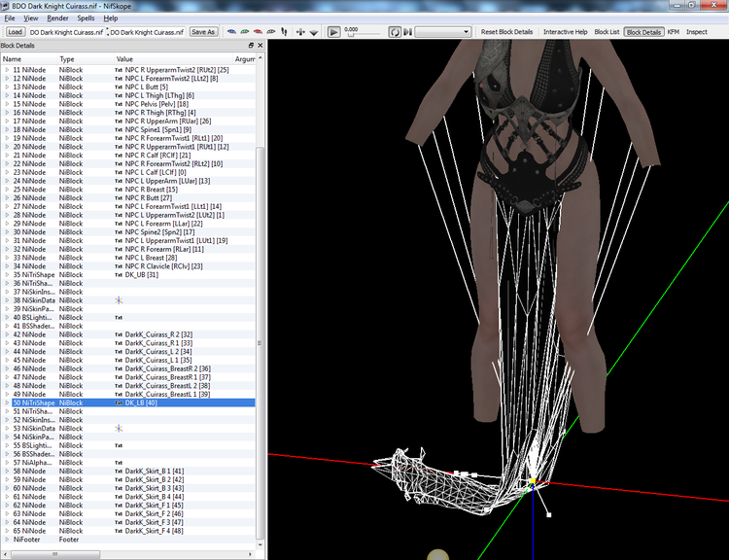Image resolution: width=729 pixels, height=560 pixels.
Task: Open the view options down-arrow icon
Action: [x=314, y=32]
